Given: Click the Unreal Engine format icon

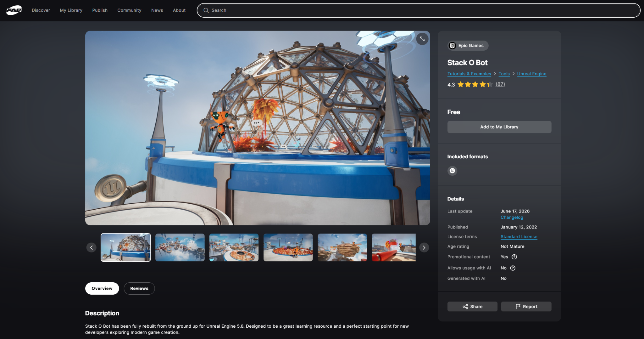Looking at the screenshot, I should 452,171.
